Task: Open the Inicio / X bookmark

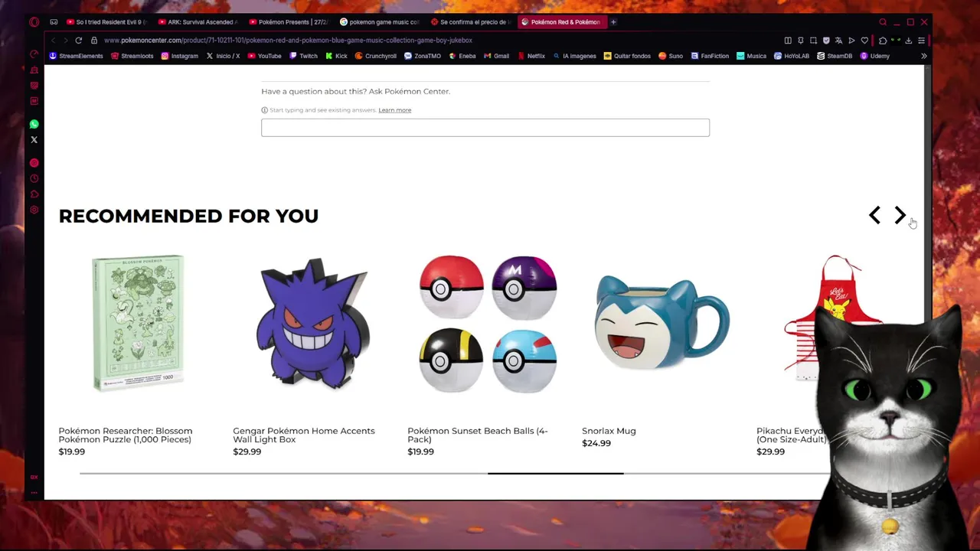Action: (223, 56)
